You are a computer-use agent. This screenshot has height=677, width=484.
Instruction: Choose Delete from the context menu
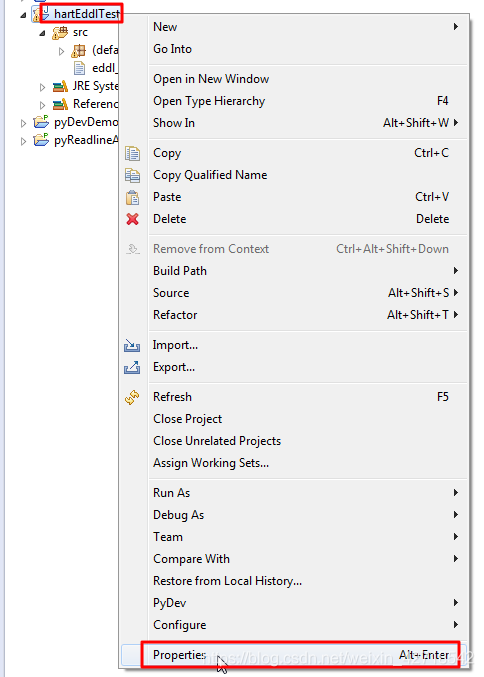click(x=307, y=219)
